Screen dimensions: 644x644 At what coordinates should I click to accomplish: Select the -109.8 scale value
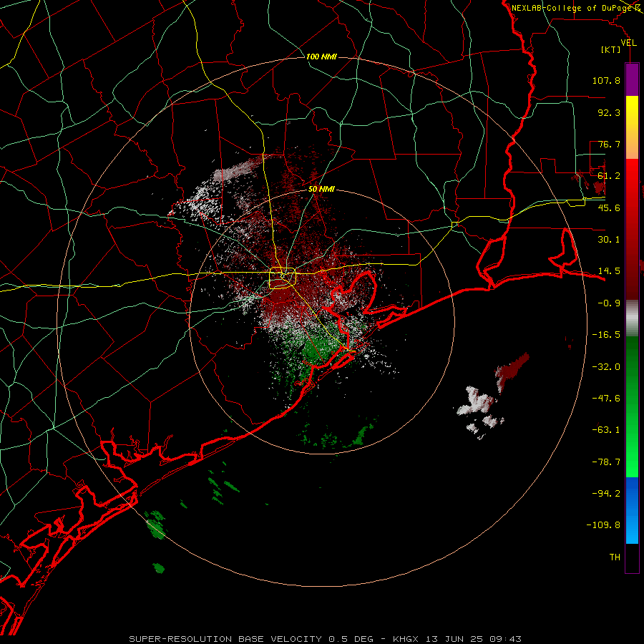pos(603,525)
